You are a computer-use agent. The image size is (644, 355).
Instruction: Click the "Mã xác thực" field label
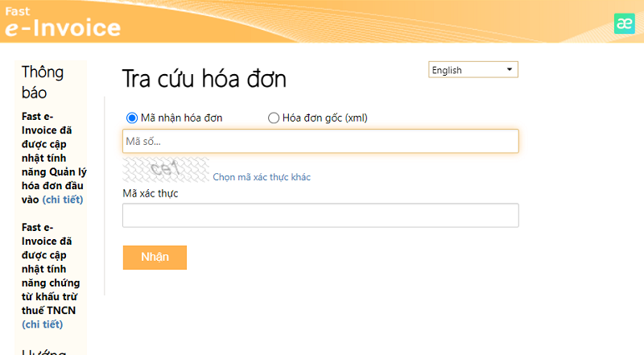pos(150,193)
